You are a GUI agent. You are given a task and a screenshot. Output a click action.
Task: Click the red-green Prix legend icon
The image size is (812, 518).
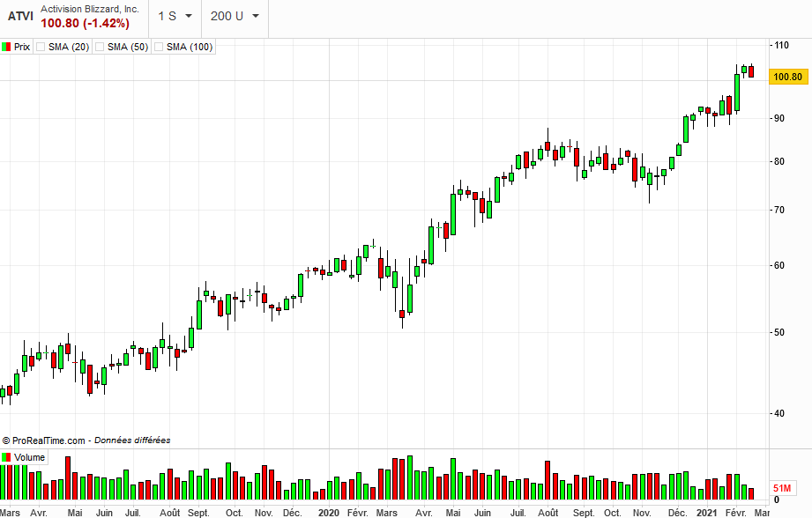7,47
